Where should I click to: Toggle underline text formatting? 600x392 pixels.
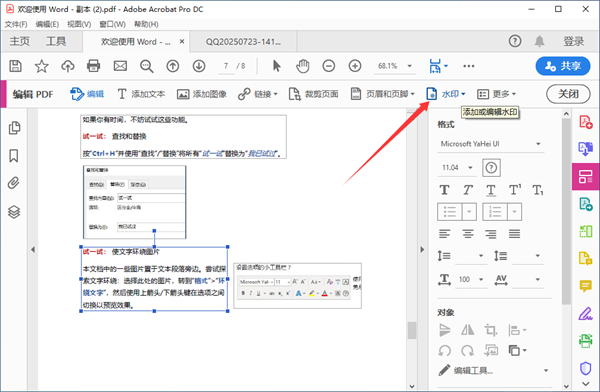click(491, 190)
